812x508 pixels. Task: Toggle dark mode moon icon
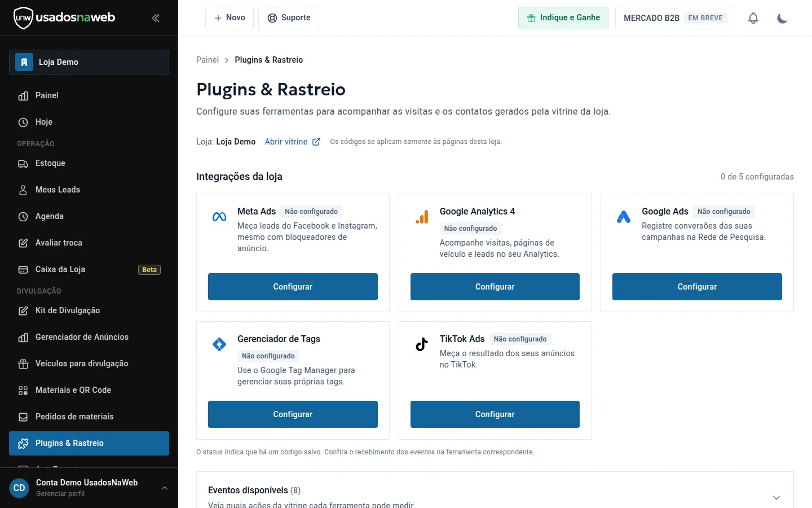tap(782, 18)
